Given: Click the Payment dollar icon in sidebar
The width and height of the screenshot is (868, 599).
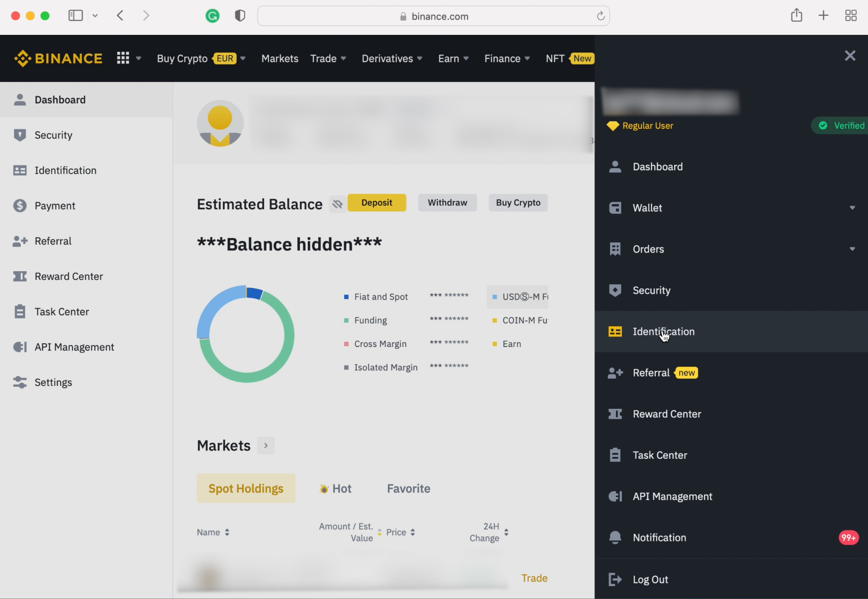Looking at the screenshot, I should 19,206.
